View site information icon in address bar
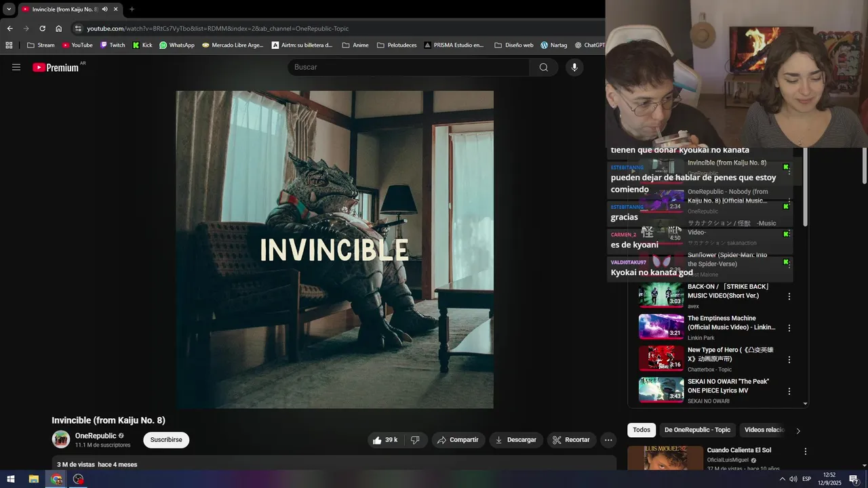The width and height of the screenshot is (868, 488). pos(78,28)
